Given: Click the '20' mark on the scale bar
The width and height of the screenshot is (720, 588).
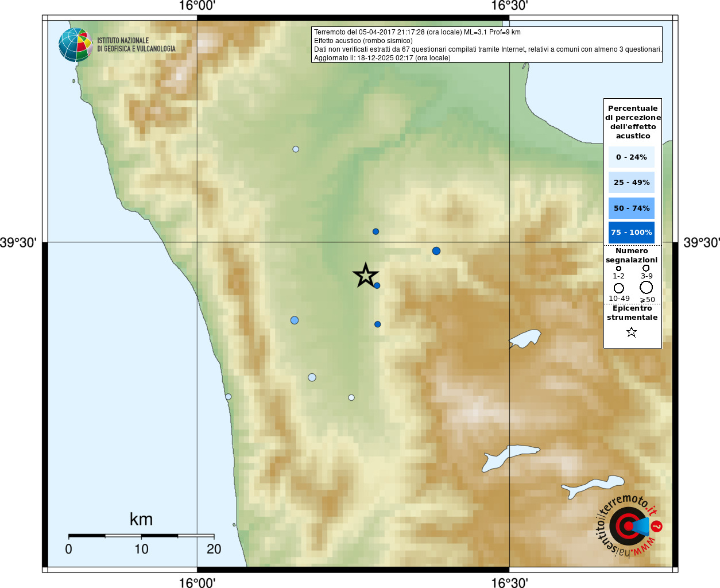Looking at the screenshot, I should 214,549.
